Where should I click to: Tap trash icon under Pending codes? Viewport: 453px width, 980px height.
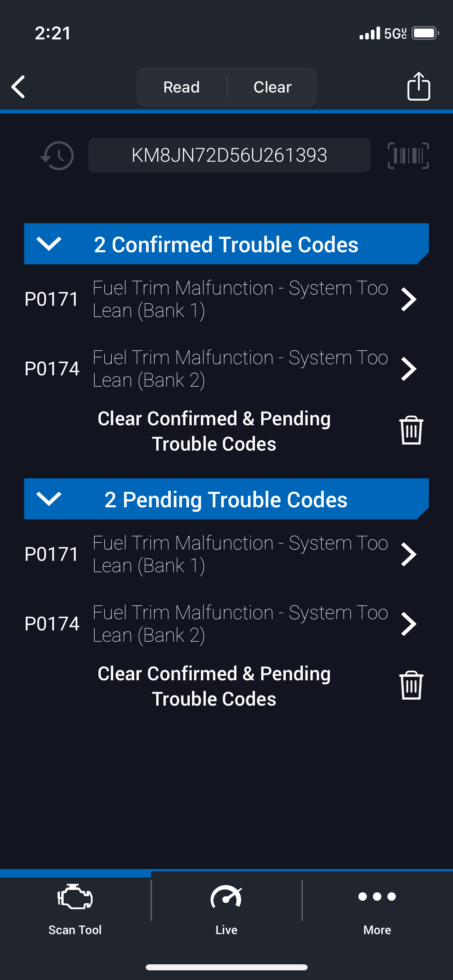point(411,686)
